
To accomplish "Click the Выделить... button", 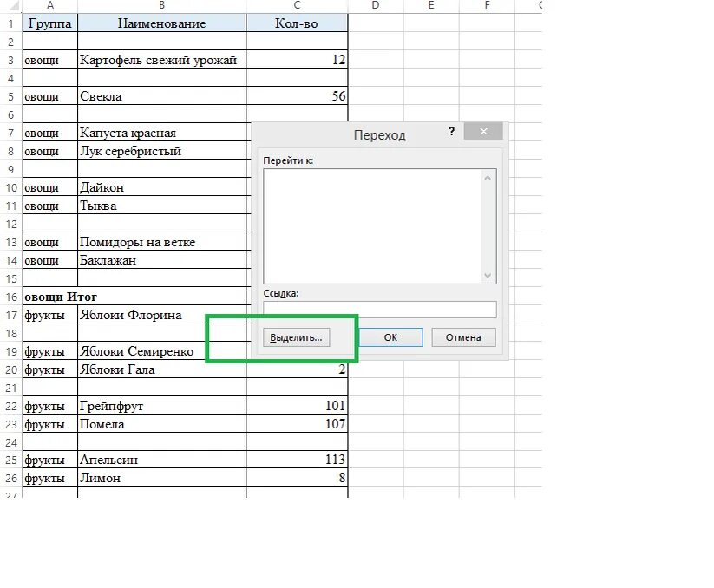I will (296, 337).
